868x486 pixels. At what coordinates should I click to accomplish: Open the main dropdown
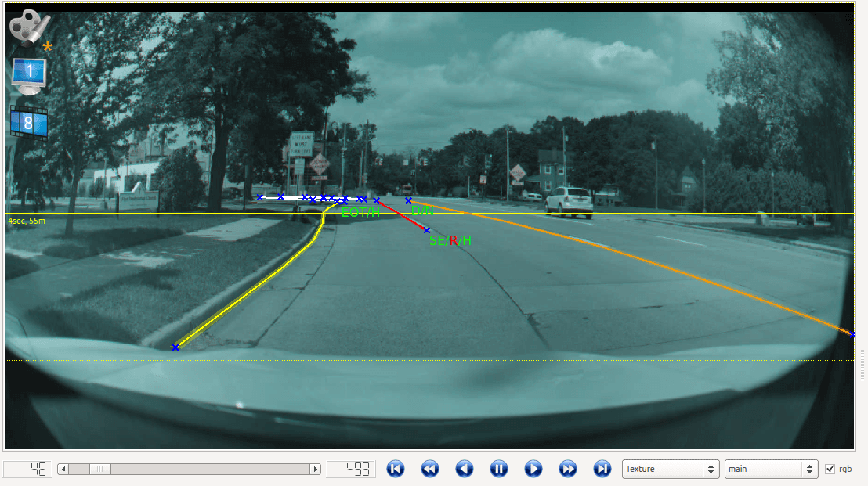[771, 469]
